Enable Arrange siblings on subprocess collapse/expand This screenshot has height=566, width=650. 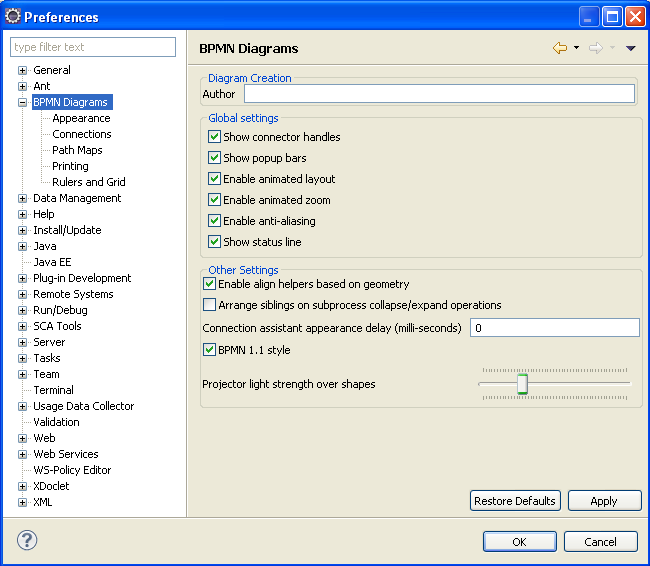click(x=209, y=305)
